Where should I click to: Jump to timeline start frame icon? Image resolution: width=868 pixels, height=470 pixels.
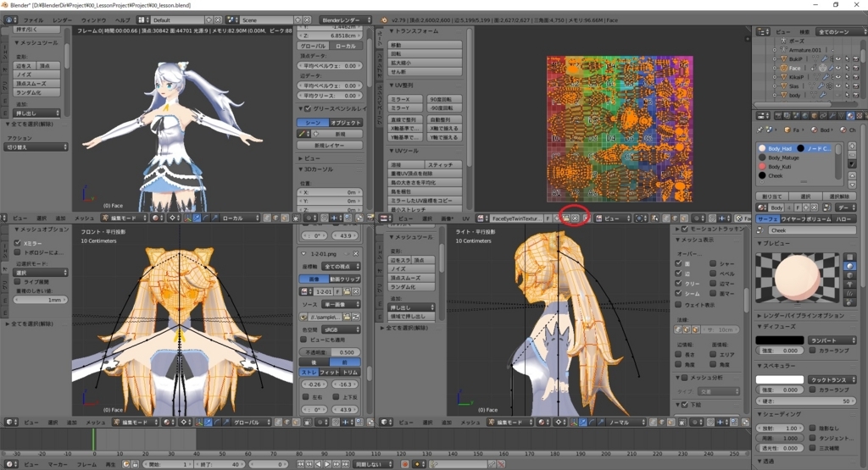(x=301, y=464)
